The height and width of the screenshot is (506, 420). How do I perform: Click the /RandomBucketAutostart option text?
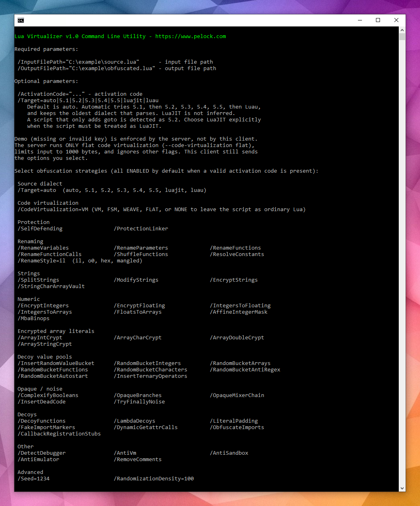click(x=53, y=376)
